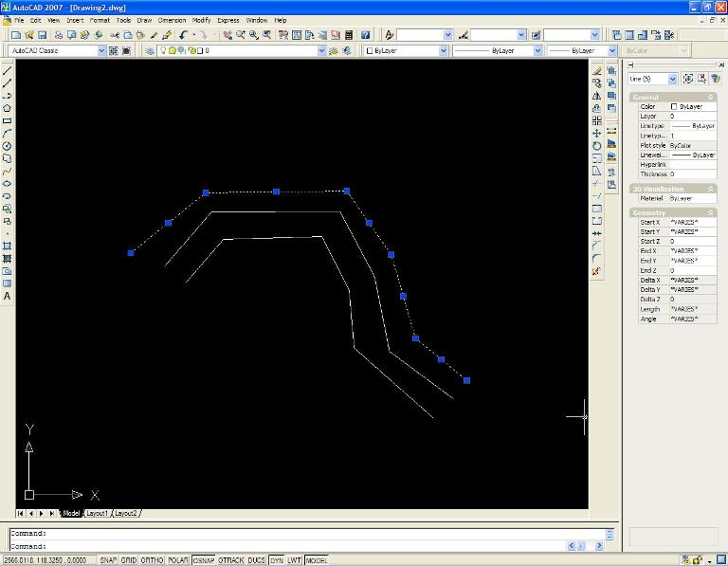Open the Modify menu
The width and height of the screenshot is (728, 566).
(x=201, y=21)
